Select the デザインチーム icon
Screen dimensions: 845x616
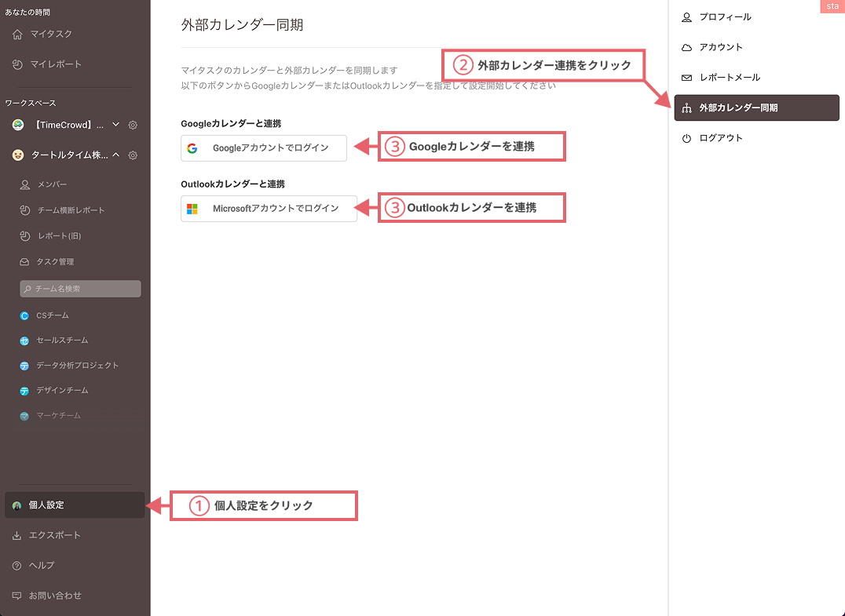27,390
